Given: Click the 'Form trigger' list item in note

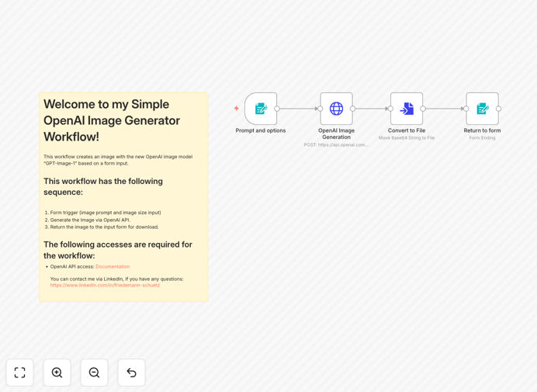Looking at the screenshot, I should click(106, 213).
